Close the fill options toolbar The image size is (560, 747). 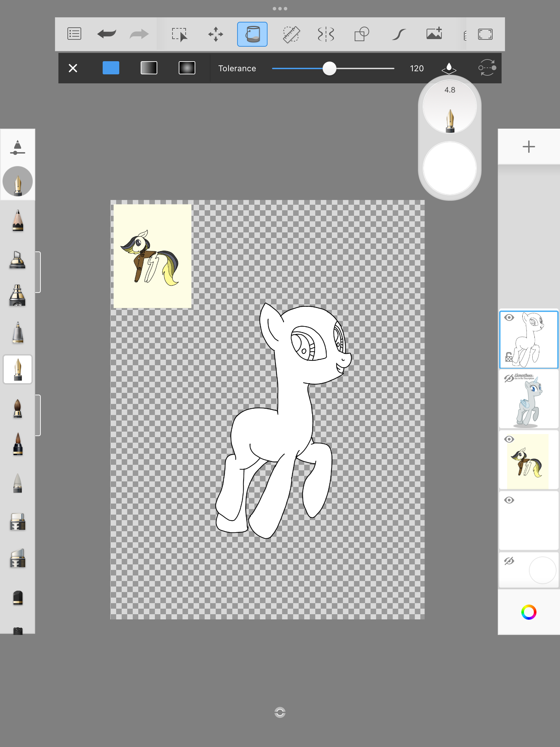coord(73,68)
